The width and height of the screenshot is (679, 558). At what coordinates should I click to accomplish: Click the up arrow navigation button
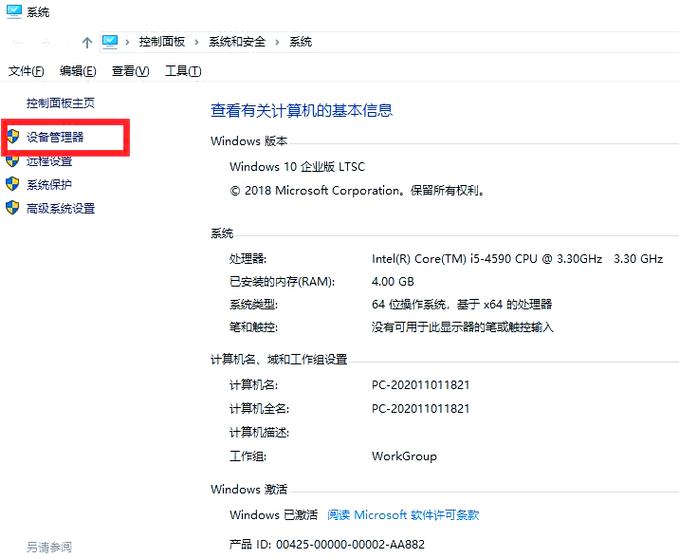(87, 42)
